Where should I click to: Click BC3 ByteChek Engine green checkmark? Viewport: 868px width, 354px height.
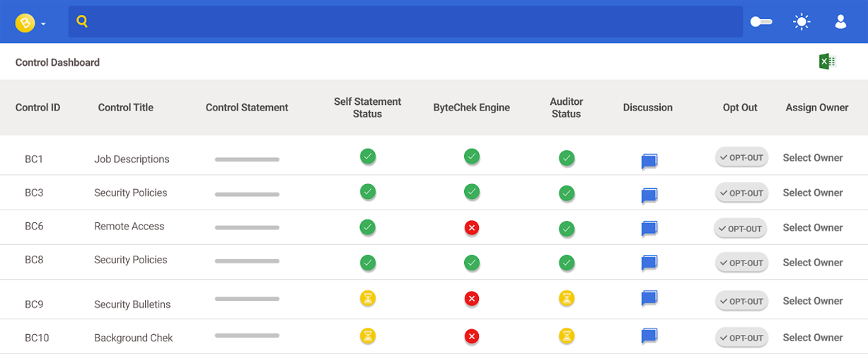coord(472,191)
